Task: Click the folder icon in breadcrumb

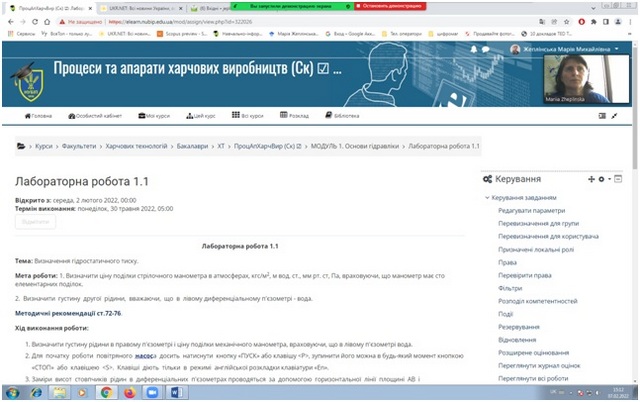Action: pos(21,146)
